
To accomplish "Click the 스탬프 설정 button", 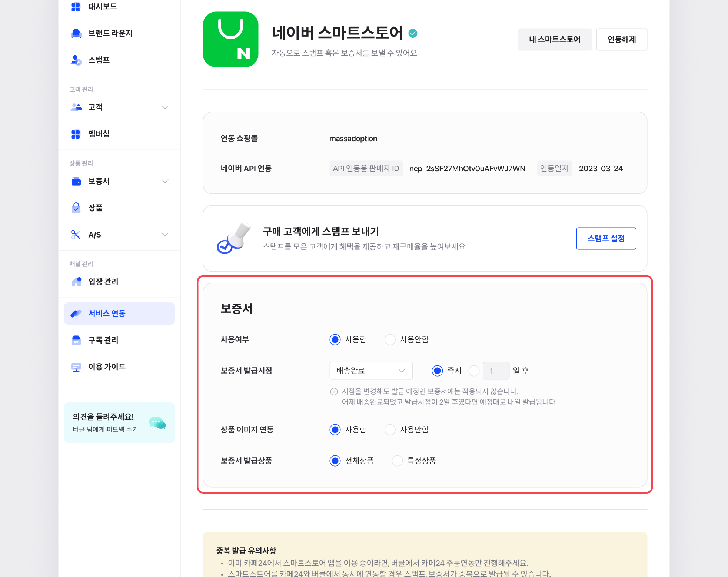I will [x=606, y=238].
